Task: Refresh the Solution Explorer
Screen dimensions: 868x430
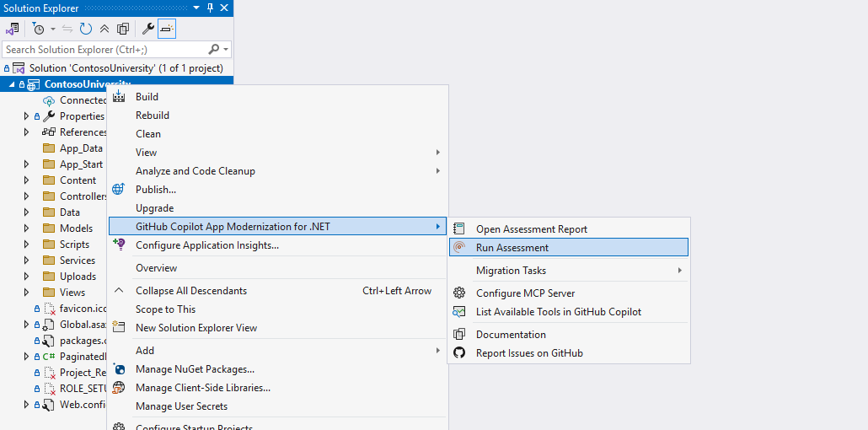Action: [x=86, y=29]
